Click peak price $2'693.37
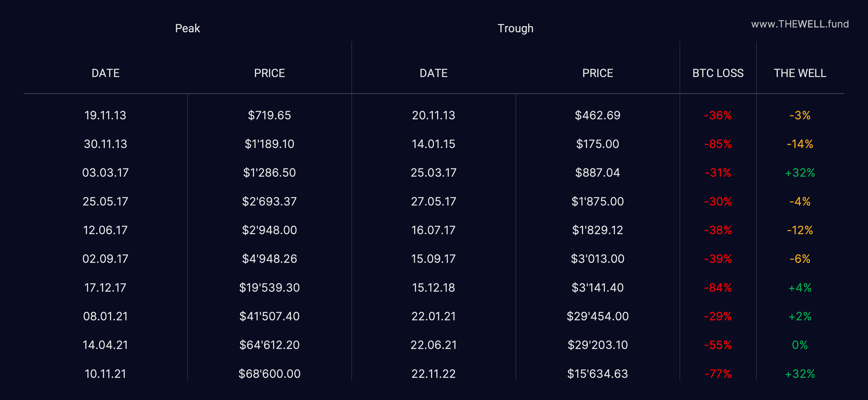Viewport: 868px width, 400px height. tap(269, 201)
